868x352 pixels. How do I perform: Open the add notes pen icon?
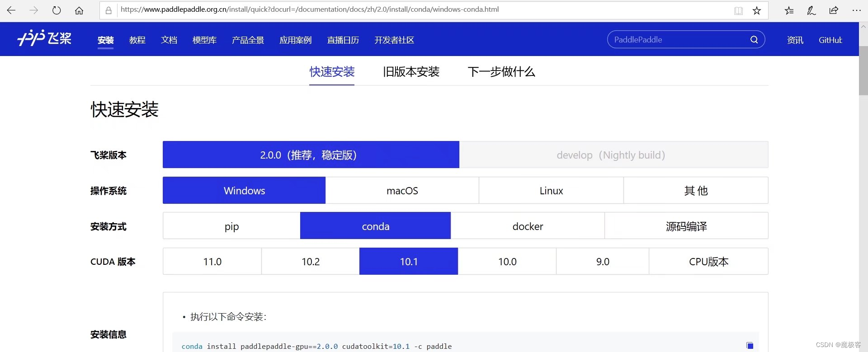811,10
